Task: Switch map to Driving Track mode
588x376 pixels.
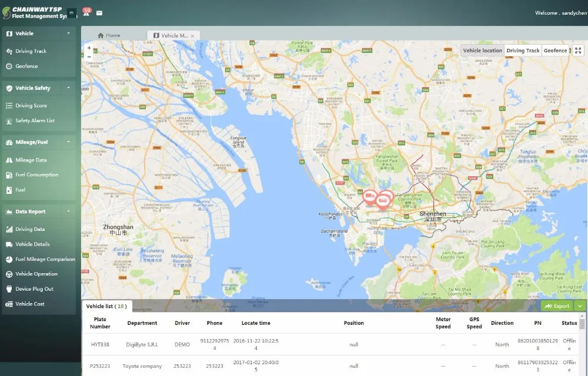Action: coord(523,51)
